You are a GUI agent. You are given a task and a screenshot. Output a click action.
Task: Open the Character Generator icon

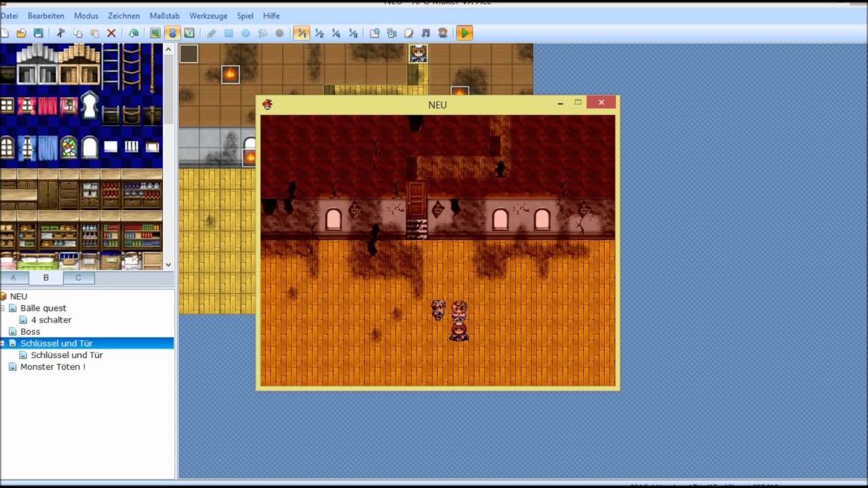click(x=442, y=33)
